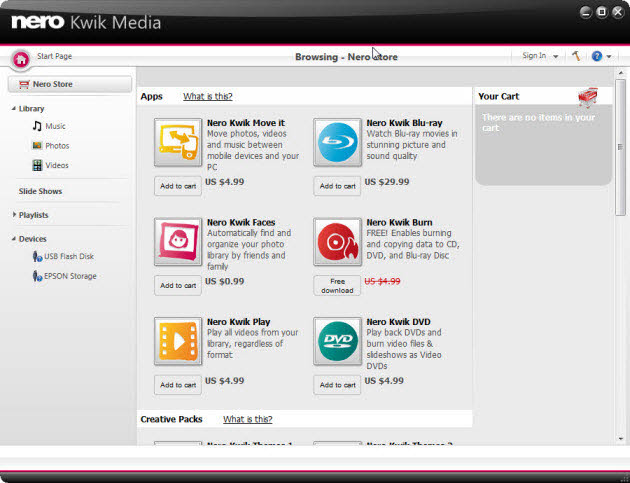Select the Videos library item

57,165
